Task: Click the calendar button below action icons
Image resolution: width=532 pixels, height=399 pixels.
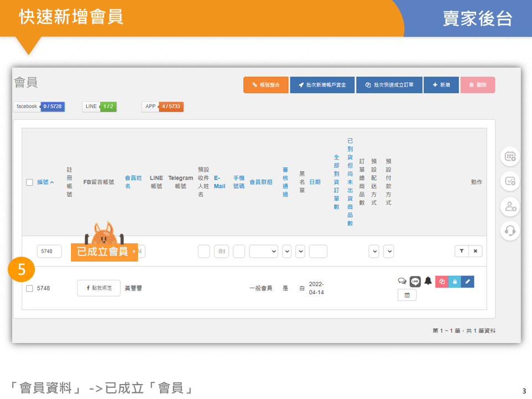Action: click(x=407, y=295)
